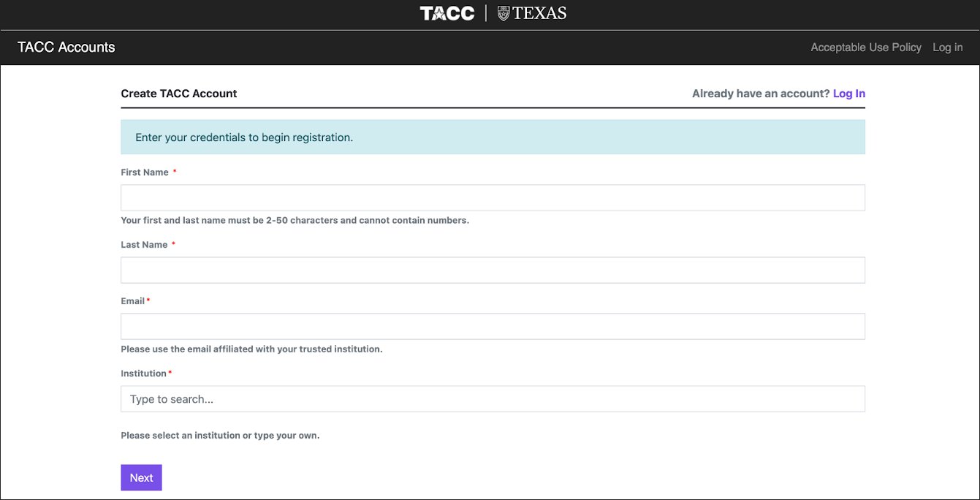Follow the purple Log In link
This screenshot has width=980, height=500.
click(848, 94)
